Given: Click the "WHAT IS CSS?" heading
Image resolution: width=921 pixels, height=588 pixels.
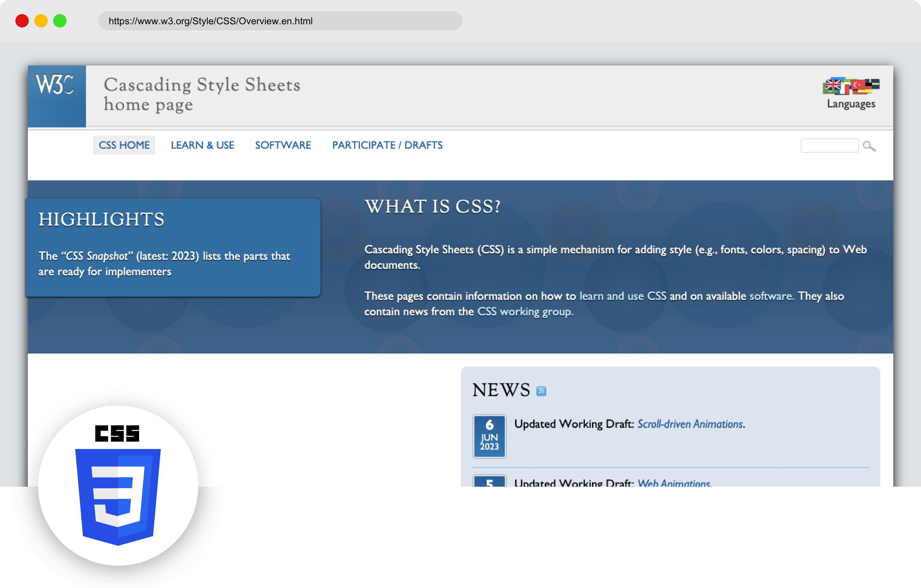Looking at the screenshot, I should [x=432, y=206].
